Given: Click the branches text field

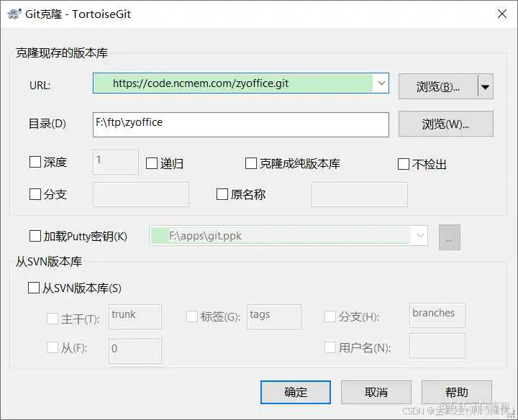Looking at the screenshot, I should (x=437, y=315).
